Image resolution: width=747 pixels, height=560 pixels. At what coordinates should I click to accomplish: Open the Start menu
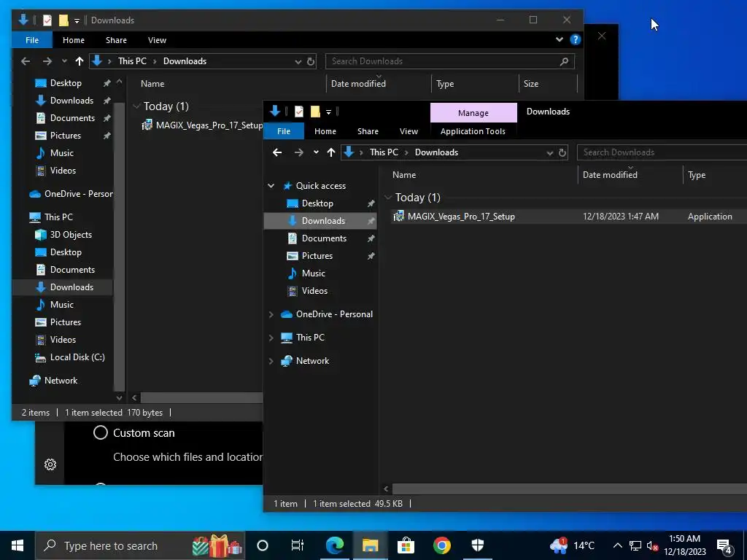tap(18, 545)
